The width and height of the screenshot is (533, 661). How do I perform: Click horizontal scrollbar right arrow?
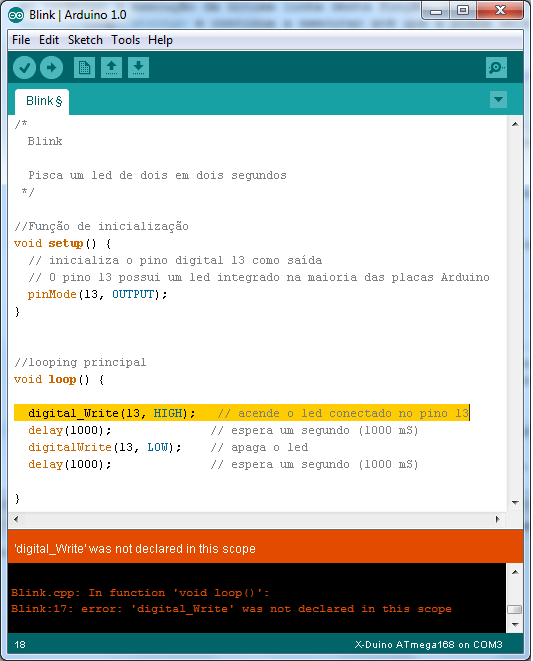pyautogui.click(x=498, y=519)
